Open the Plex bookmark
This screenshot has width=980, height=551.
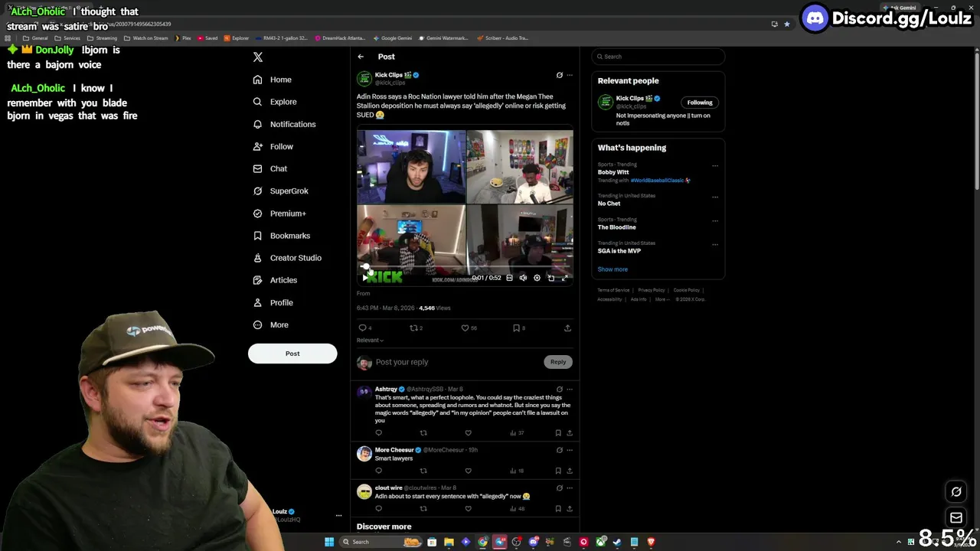coord(183,37)
